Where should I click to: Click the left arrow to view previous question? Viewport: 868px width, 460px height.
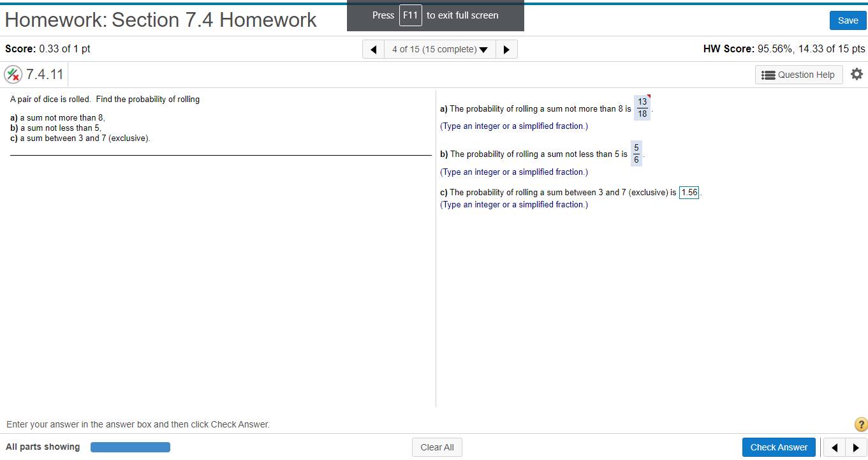[x=373, y=48]
